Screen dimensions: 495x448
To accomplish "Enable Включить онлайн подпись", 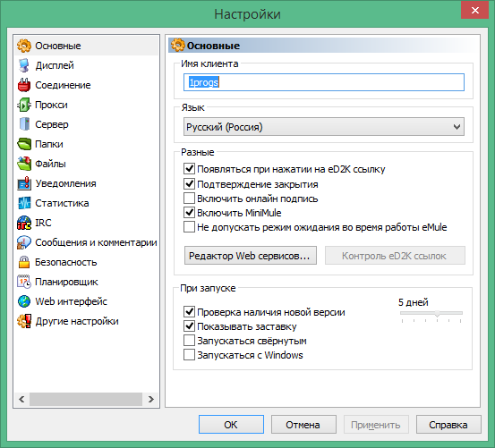I will click(x=189, y=199).
